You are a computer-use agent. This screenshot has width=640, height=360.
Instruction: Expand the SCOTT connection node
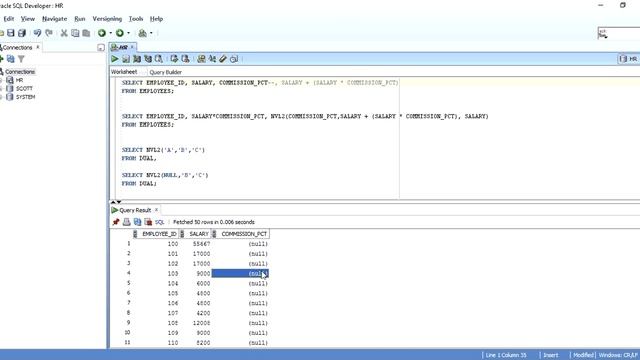click(x=1, y=89)
